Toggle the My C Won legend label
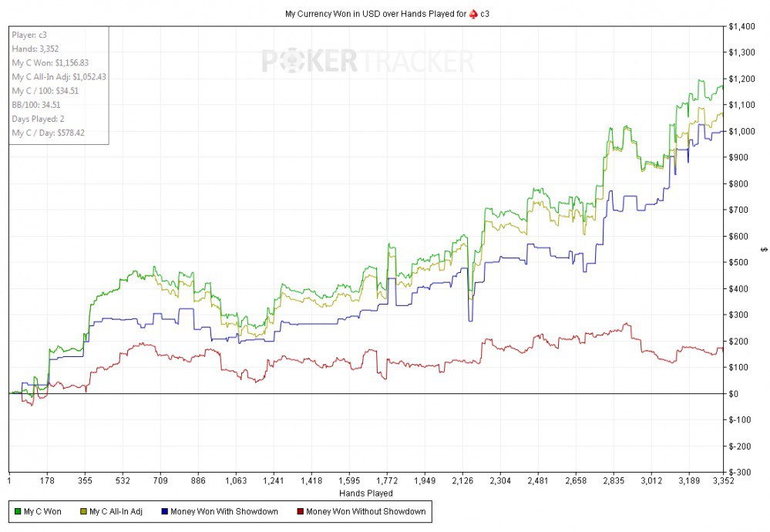Viewport: 770px width, 532px height. pos(44,511)
